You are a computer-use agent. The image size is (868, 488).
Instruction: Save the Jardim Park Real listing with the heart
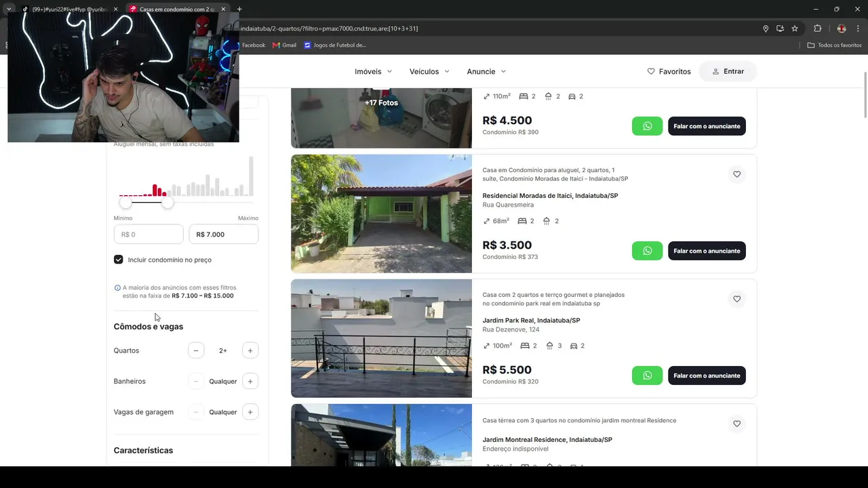pos(737,299)
